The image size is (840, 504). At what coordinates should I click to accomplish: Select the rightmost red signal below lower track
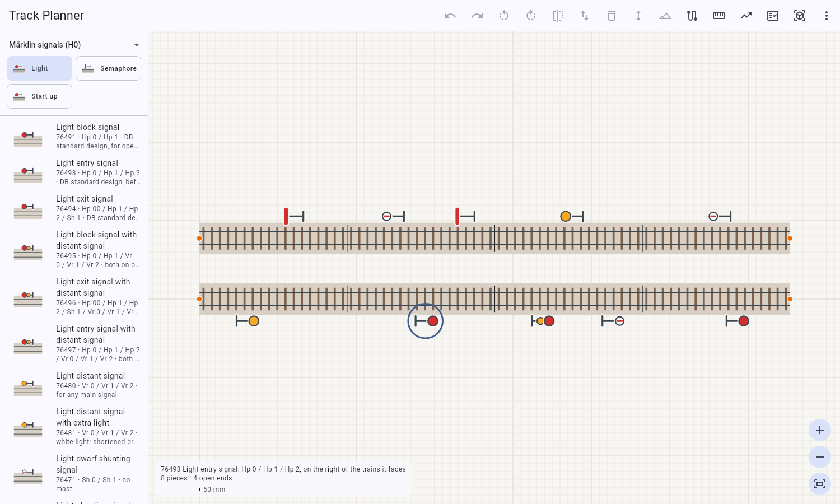coord(738,321)
